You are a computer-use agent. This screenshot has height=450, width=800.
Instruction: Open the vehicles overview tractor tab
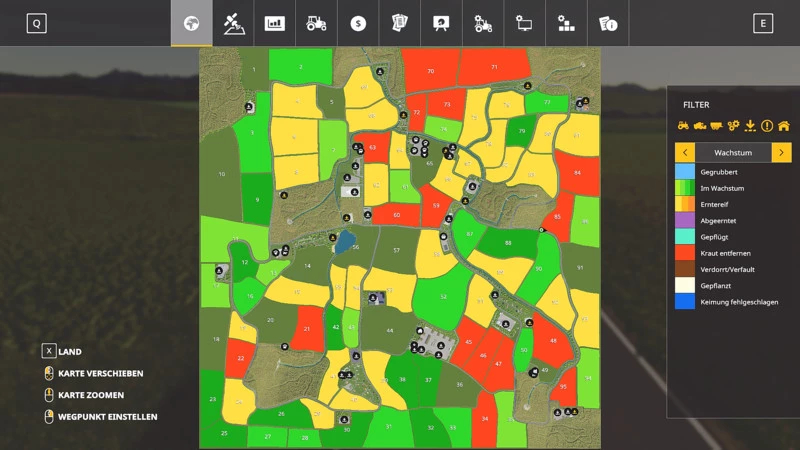(x=316, y=23)
